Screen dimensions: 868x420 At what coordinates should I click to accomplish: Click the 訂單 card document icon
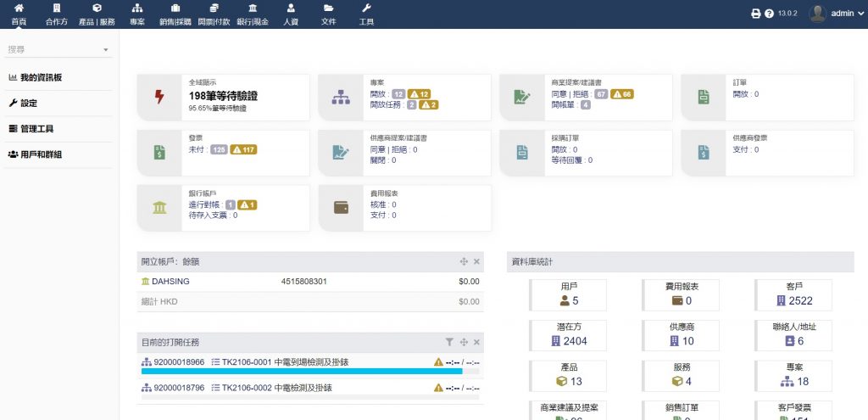(x=703, y=97)
